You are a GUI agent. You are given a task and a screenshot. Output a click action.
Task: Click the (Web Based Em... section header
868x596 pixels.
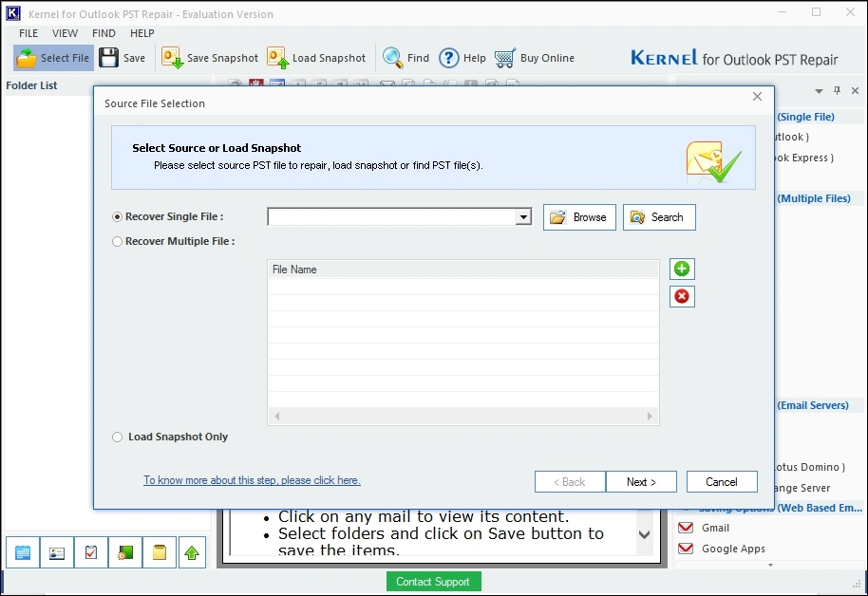(820, 508)
